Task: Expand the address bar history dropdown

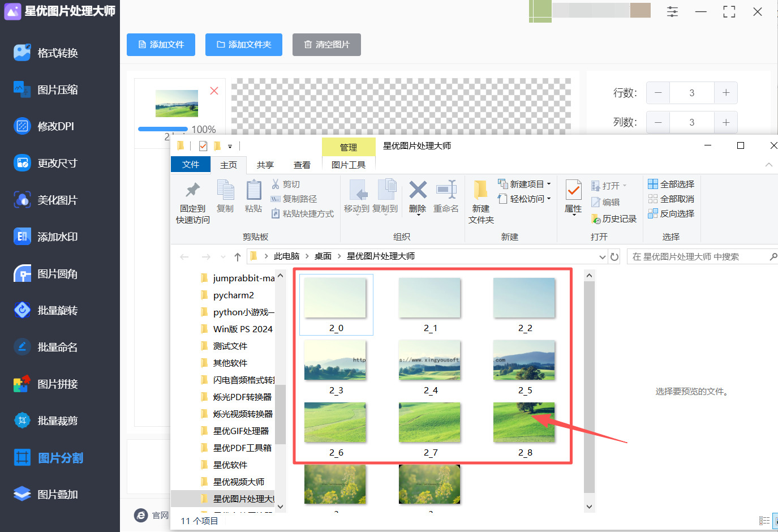Action: [602, 257]
